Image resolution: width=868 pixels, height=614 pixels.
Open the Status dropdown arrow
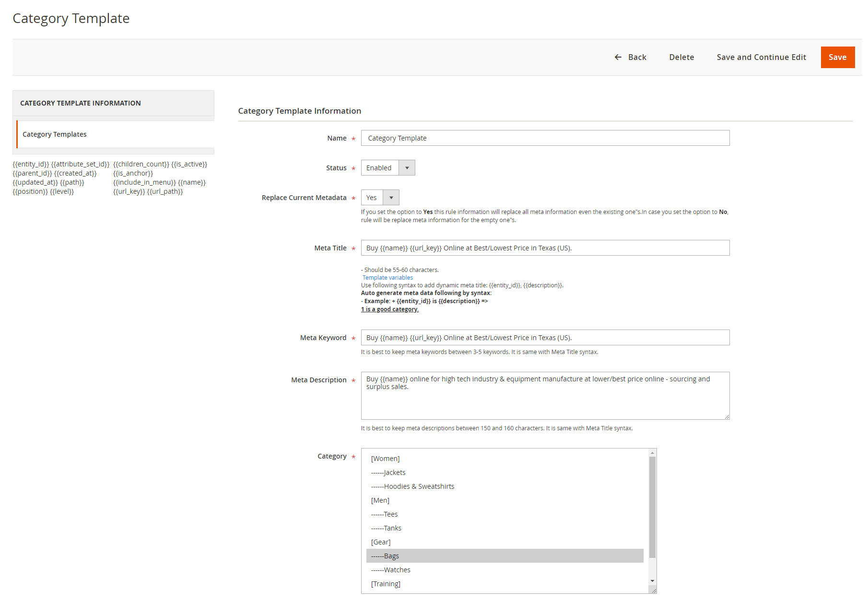click(407, 168)
